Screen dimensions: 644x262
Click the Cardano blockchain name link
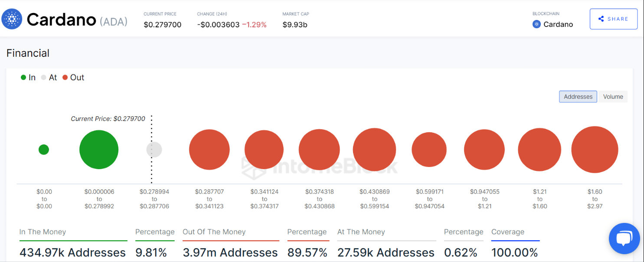[558, 24]
